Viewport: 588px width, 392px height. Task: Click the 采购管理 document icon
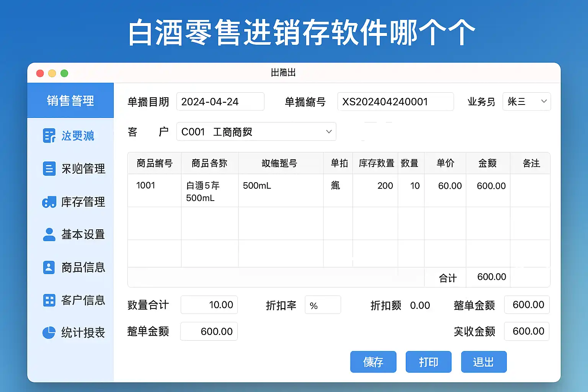[x=49, y=168]
